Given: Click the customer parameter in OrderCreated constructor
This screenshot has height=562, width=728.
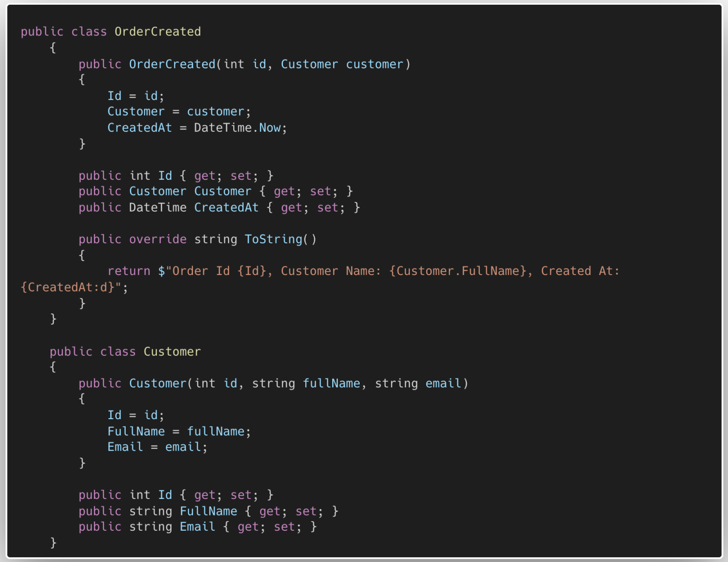Looking at the screenshot, I should coord(374,64).
